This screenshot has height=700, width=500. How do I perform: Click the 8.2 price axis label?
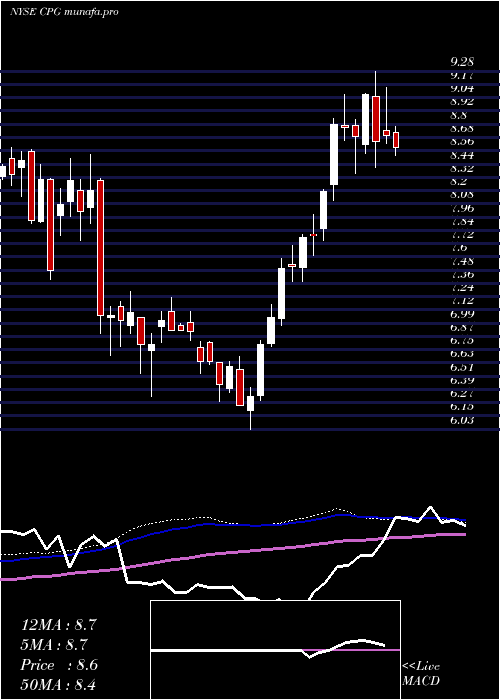[x=458, y=182]
